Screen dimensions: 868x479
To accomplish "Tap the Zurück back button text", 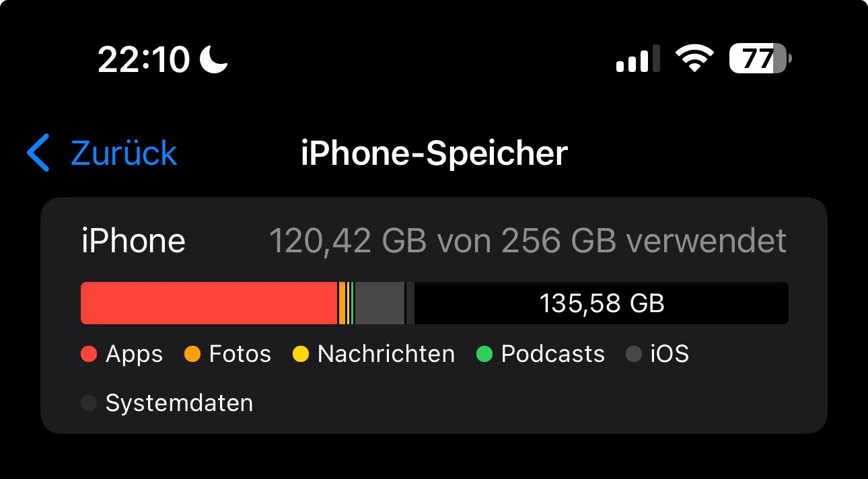I will [124, 153].
